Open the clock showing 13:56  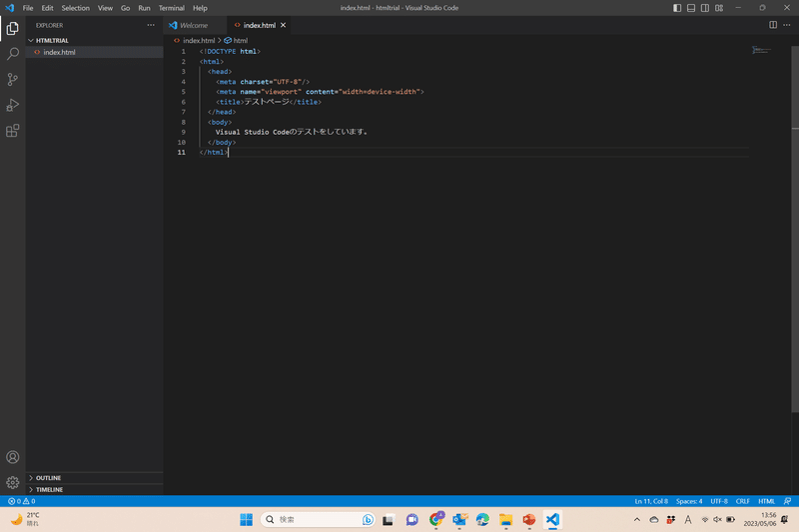(x=760, y=519)
